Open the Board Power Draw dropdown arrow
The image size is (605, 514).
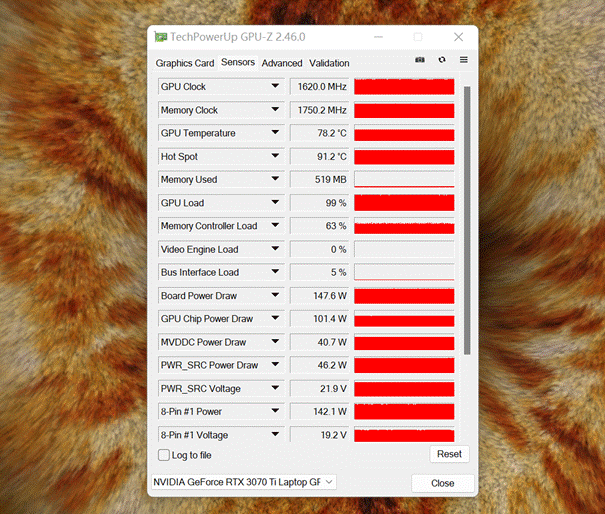click(275, 296)
